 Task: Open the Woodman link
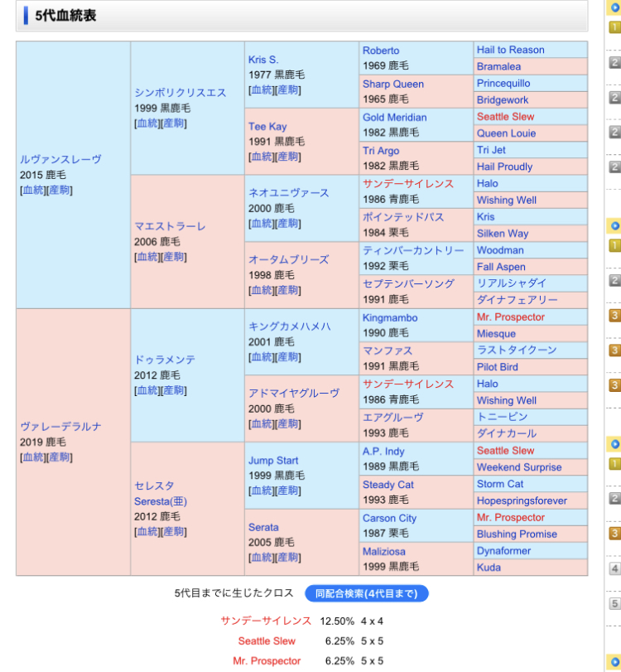tap(500, 250)
